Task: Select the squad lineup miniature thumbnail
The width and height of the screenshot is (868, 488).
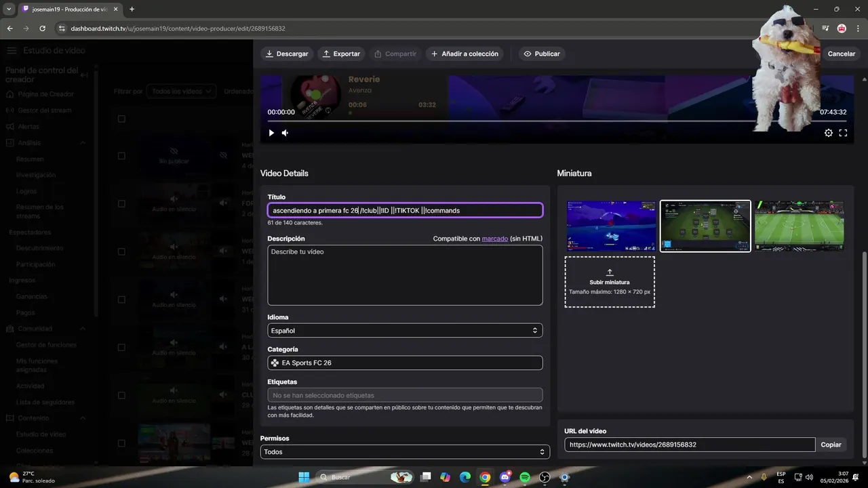Action: (x=705, y=226)
